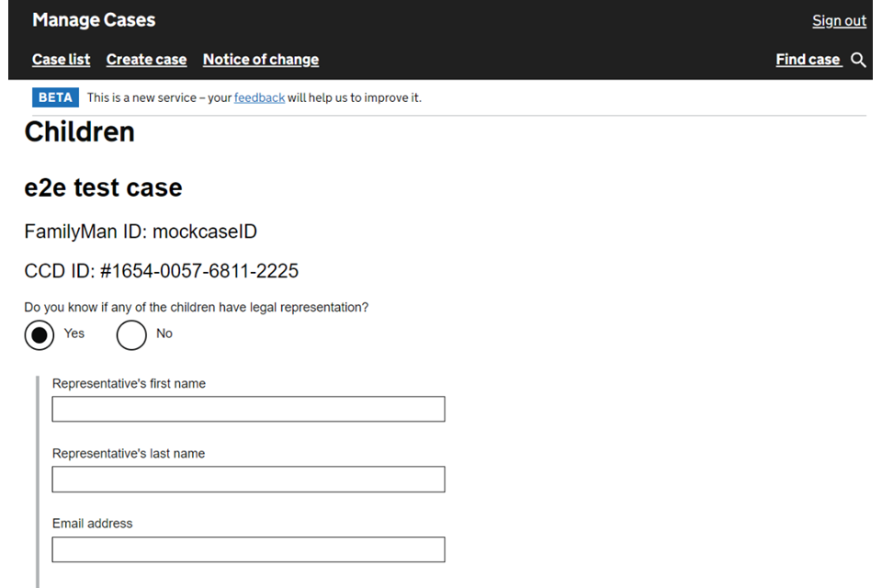882x588 pixels.
Task: Click the 'Yes' radio label text
Action: tap(74, 334)
